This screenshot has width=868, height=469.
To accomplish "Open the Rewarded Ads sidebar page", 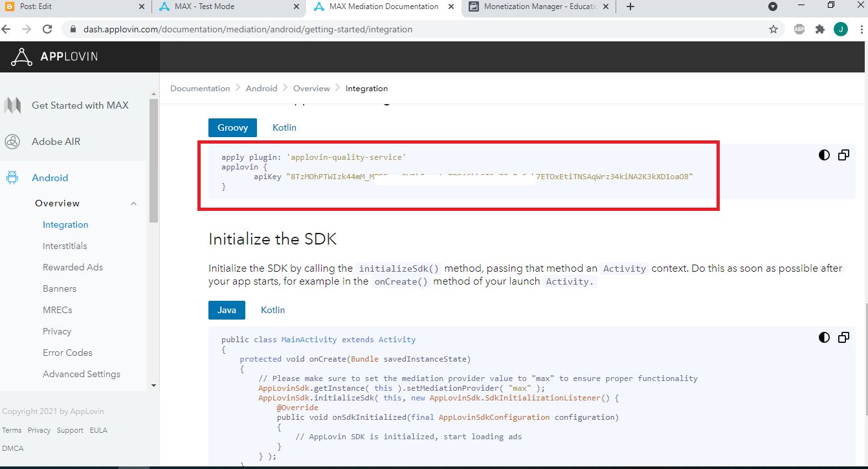I will tap(72, 267).
